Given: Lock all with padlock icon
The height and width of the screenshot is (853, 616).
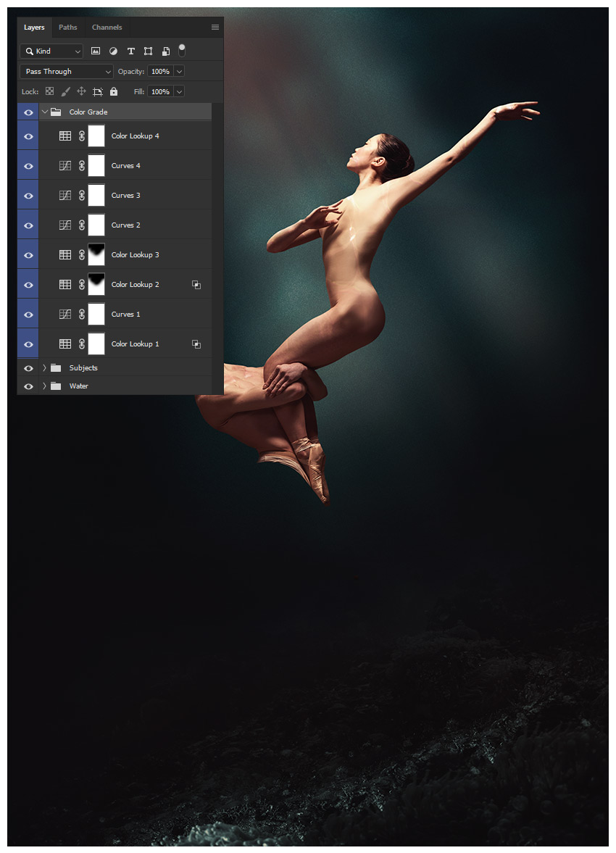Looking at the screenshot, I should tap(114, 91).
